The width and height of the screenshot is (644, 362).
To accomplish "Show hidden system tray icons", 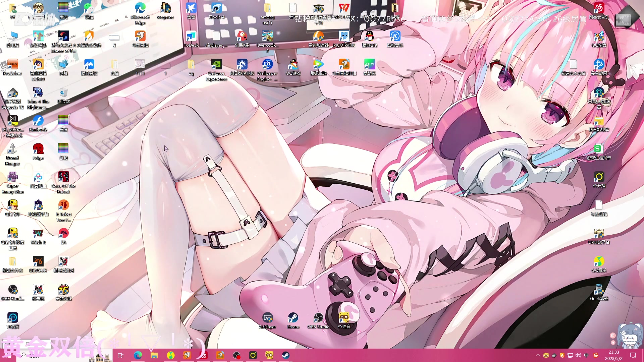I will 538,355.
